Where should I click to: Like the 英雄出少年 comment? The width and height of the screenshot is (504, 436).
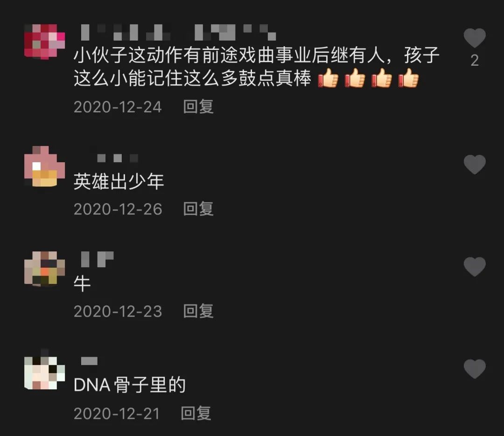[475, 164]
